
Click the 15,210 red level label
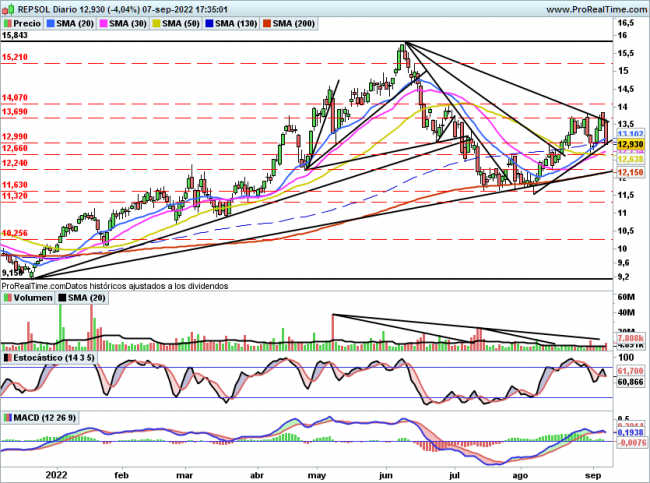tap(15, 57)
